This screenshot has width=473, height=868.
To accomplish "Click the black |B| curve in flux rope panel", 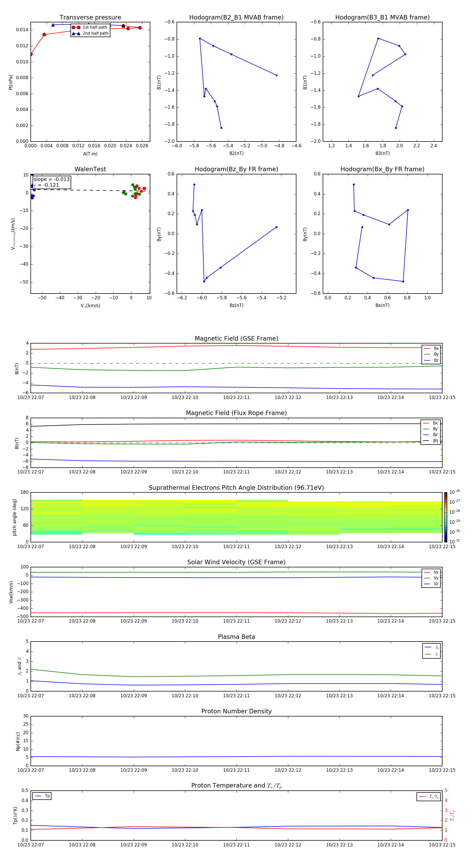I will (236, 424).
